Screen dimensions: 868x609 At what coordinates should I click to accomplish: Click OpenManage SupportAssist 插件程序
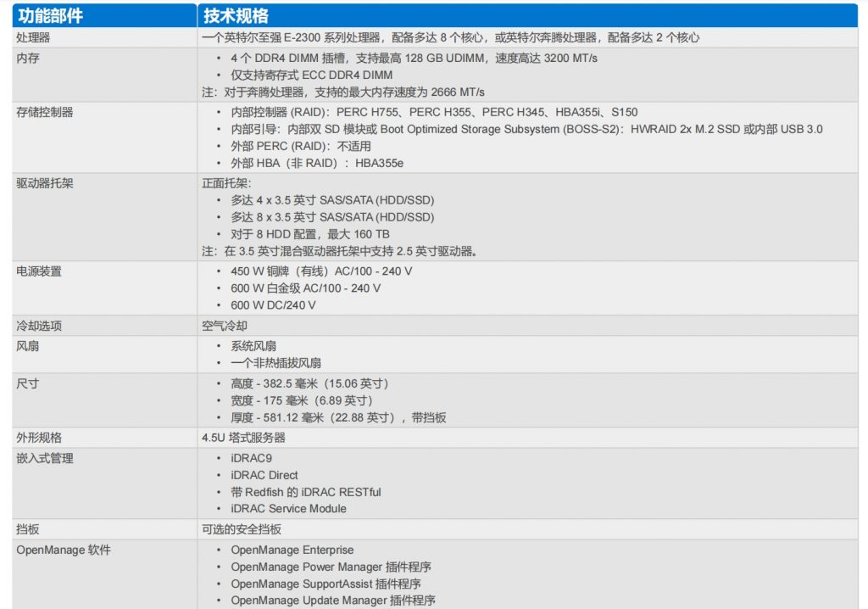point(326,584)
